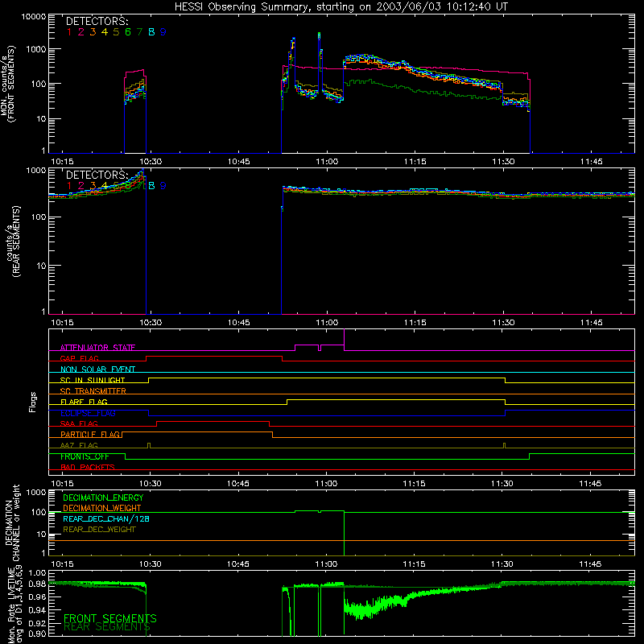Click the olive flag pulse near 11:30

[505, 446]
